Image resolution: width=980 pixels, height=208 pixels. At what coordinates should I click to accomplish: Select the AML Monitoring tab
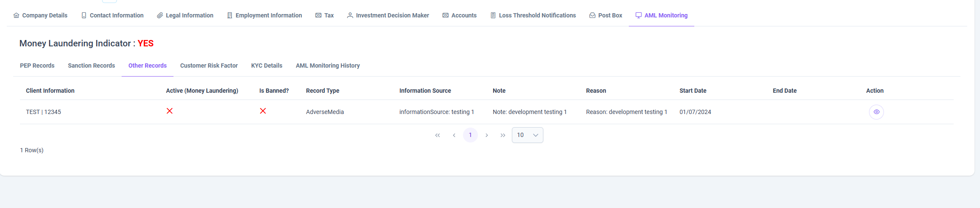click(662, 15)
